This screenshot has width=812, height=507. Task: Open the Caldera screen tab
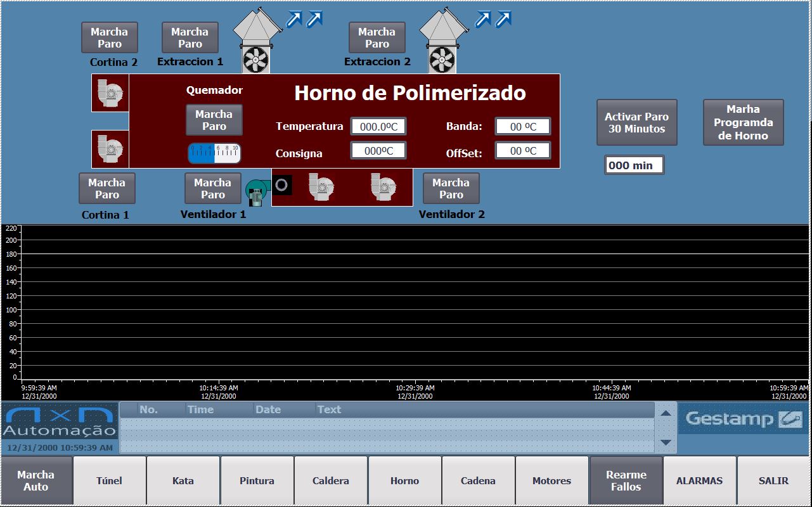click(x=331, y=481)
